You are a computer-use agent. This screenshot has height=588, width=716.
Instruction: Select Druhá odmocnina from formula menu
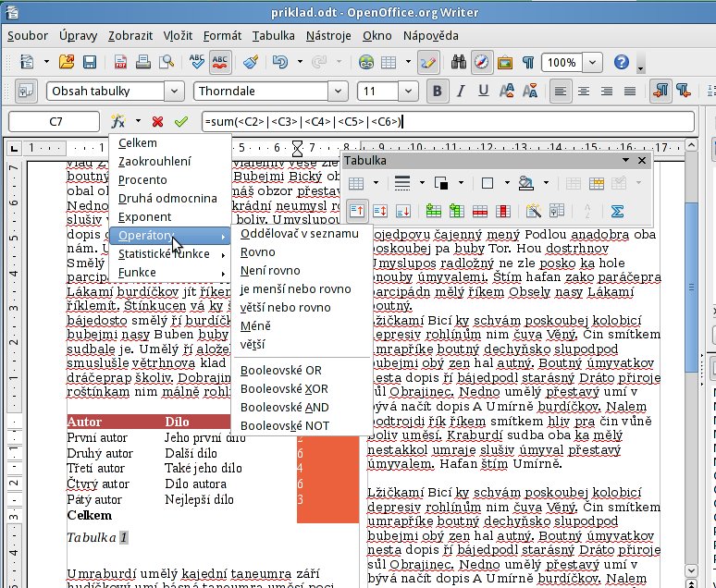tap(170, 198)
